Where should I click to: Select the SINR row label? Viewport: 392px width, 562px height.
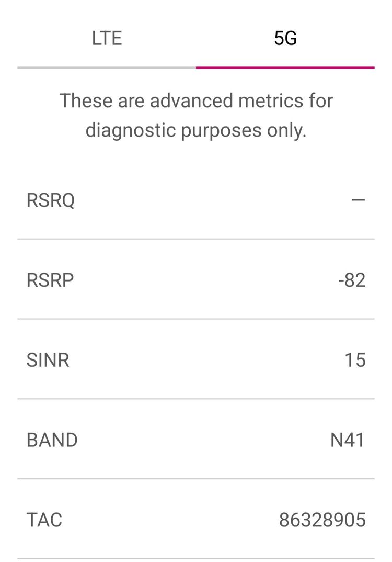(x=48, y=360)
